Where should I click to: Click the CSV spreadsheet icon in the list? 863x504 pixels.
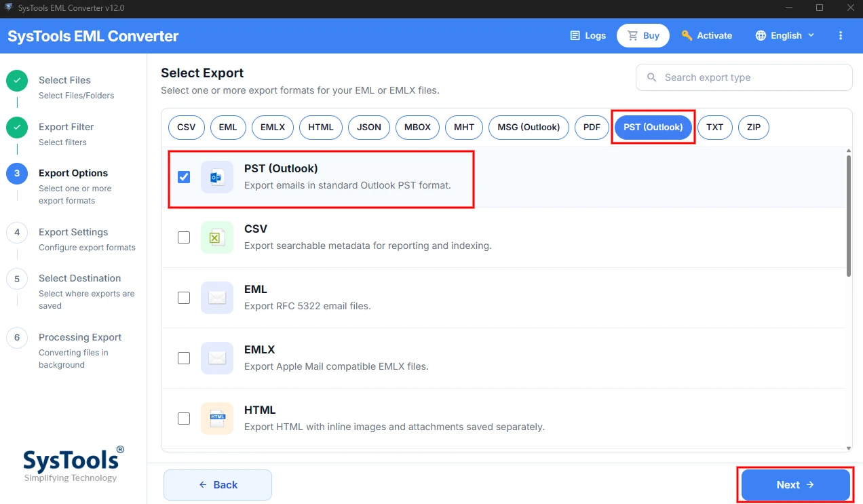click(217, 237)
